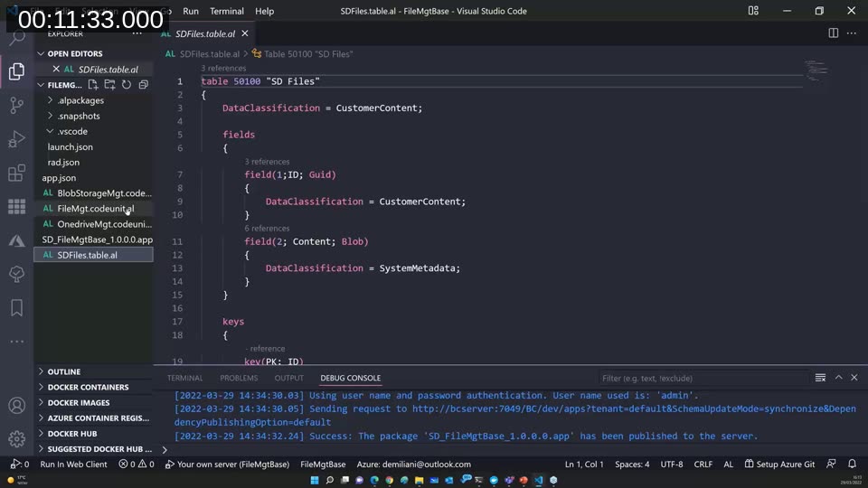
Task: Click Azure account demiliani@outlook.com status item
Action: [413, 465]
